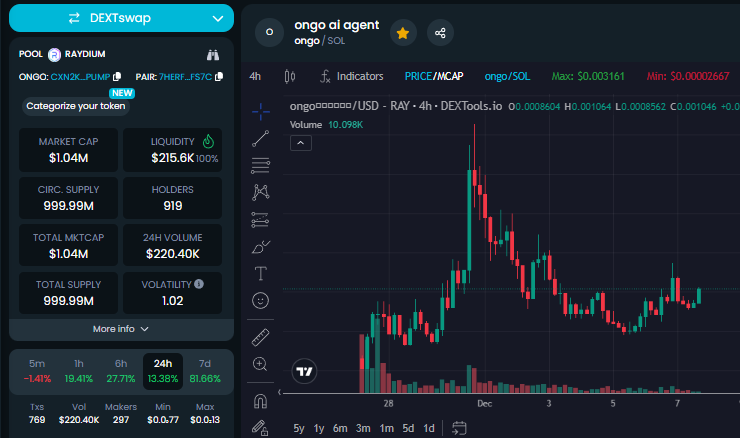Click the share icon
The width and height of the screenshot is (740, 438).
pyautogui.click(x=440, y=33)
